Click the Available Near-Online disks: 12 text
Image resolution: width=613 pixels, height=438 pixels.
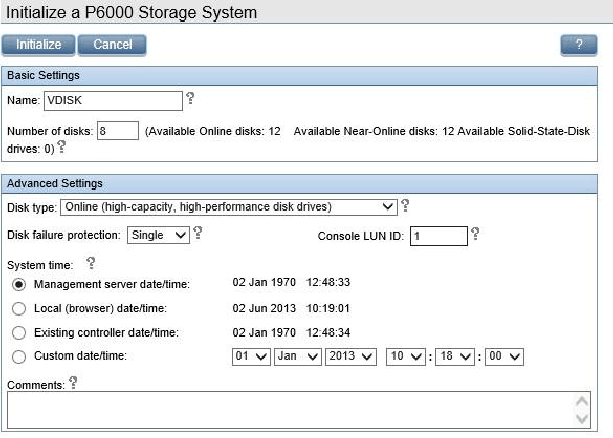click(x=374, y=131)
